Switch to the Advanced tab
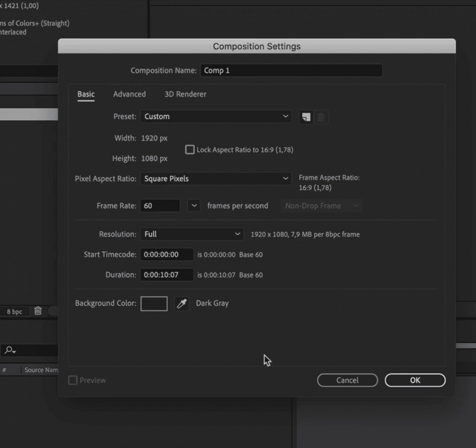476x448 pixels. pos(129,94)
